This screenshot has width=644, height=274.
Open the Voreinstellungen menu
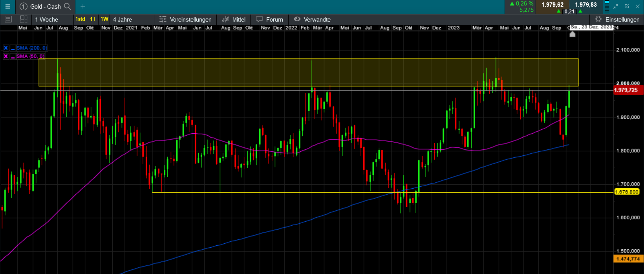coord(185,20)
